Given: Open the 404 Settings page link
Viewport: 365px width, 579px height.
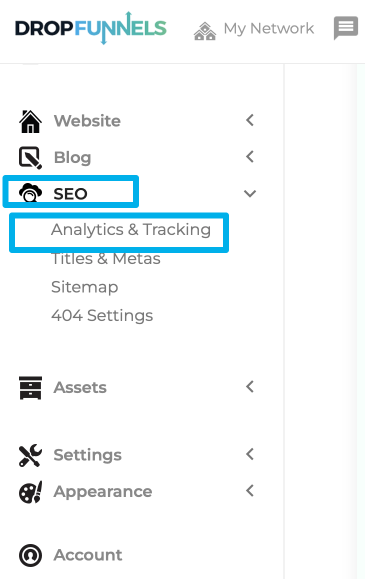Looking at the screenshot, I should (x=102, y=316).
